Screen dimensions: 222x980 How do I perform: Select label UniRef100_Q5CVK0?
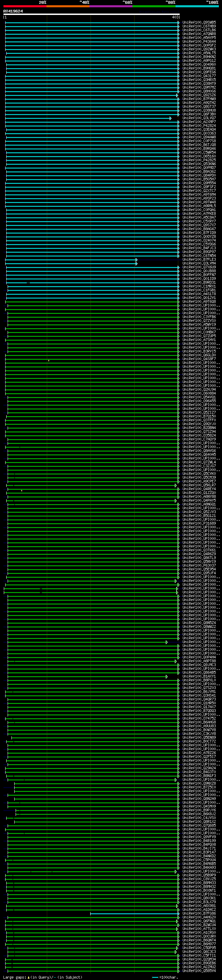[199, 474]
